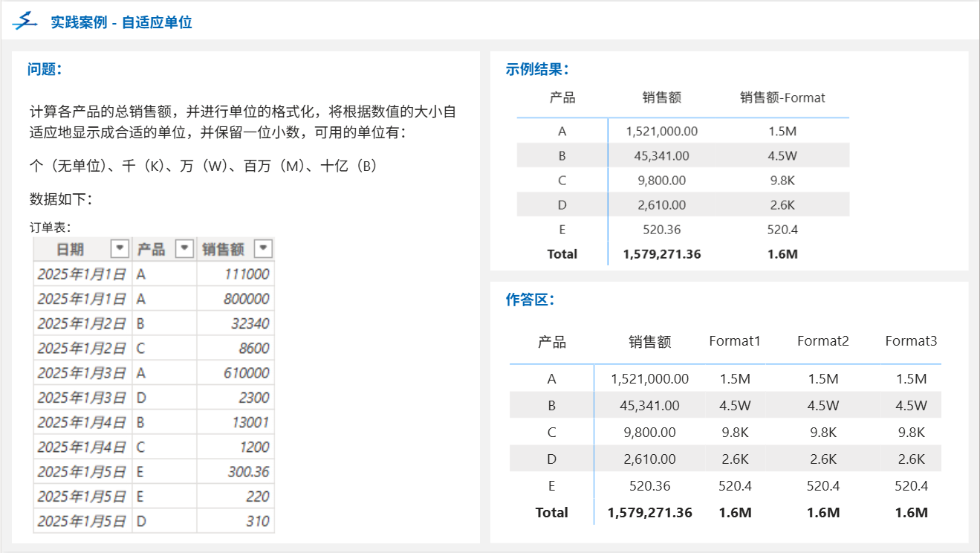Click the 520.4 value in the 示例结果 table

coord(782,229)
